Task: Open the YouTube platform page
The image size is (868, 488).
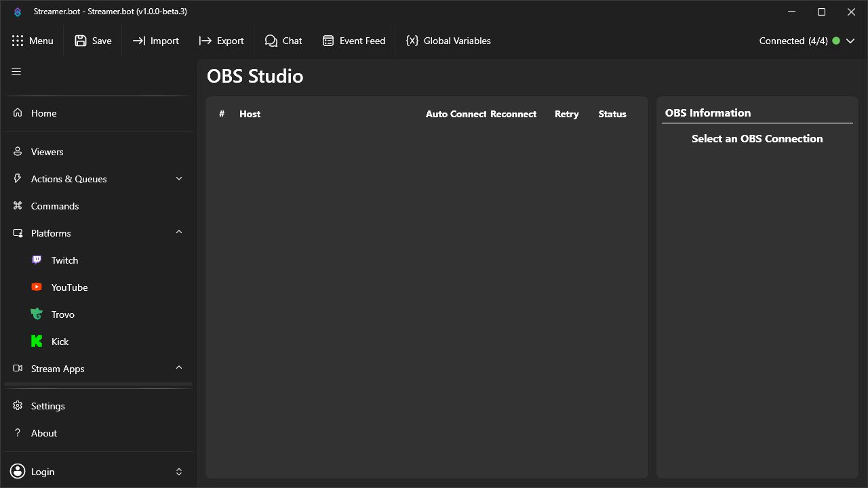Action: point(69,287)
